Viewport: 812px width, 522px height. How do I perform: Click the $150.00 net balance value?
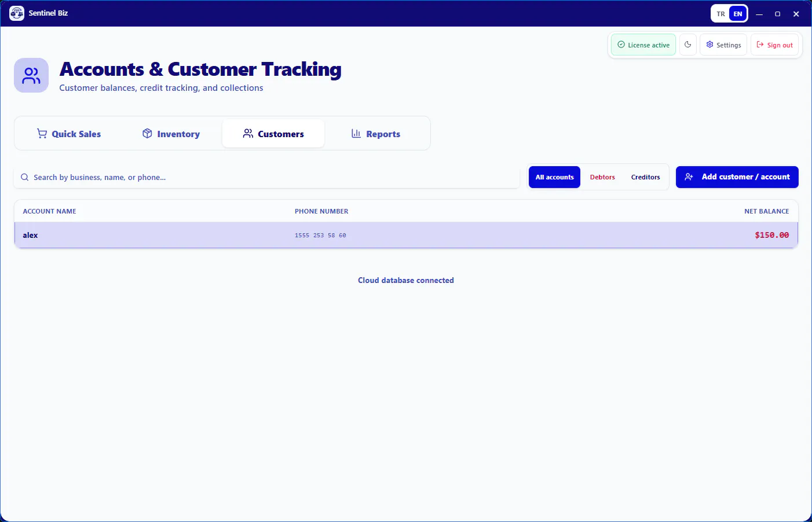tap(771, 235)
